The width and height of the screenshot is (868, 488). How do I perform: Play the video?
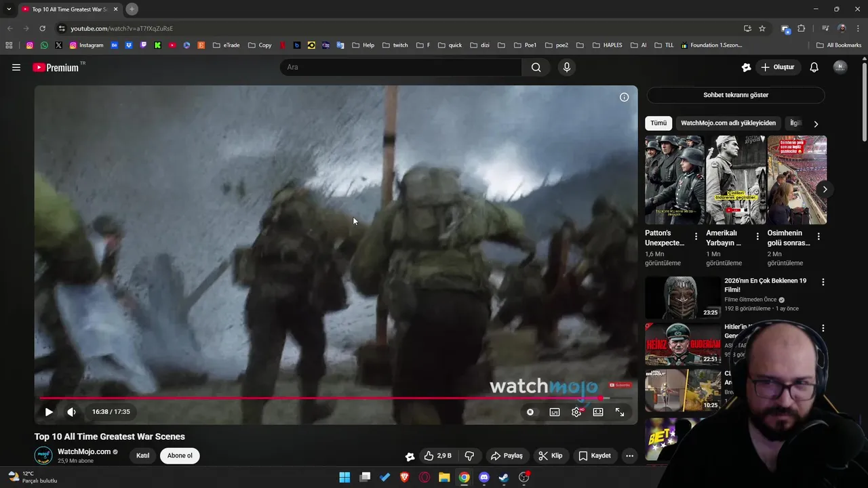(49, 411)
